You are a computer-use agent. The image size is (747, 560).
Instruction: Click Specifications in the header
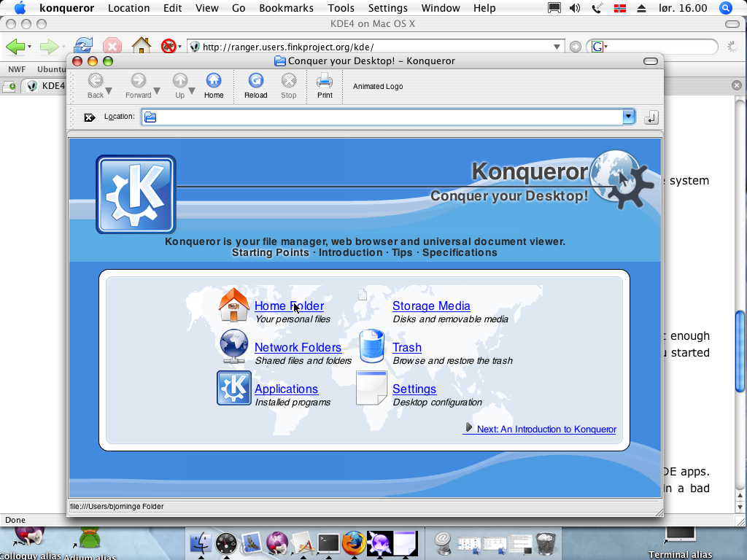pos(460,252)
